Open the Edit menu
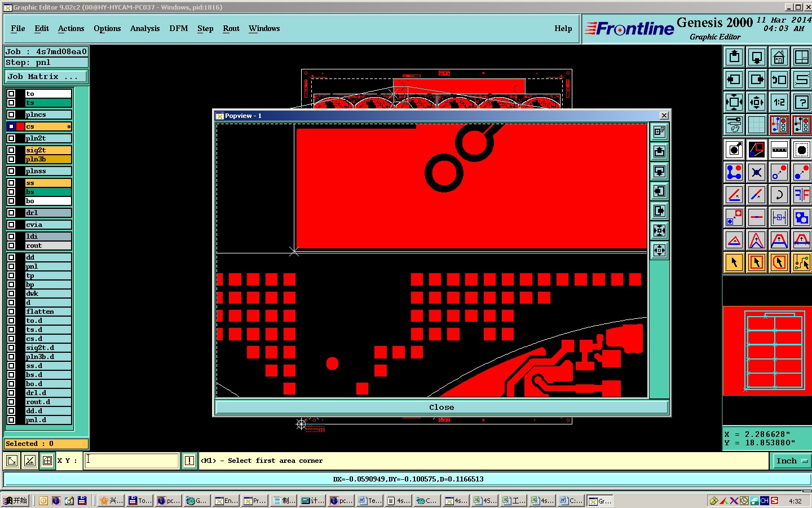Screen dimensions: 812x508 pyautogui.click(x=42, y=28)
